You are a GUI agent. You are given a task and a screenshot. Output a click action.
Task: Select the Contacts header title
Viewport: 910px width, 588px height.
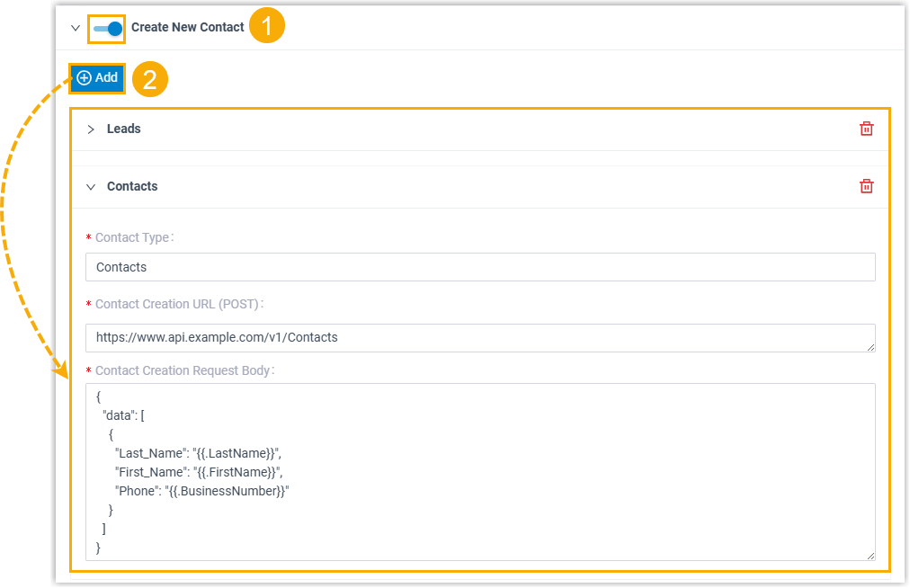(132, 187)
